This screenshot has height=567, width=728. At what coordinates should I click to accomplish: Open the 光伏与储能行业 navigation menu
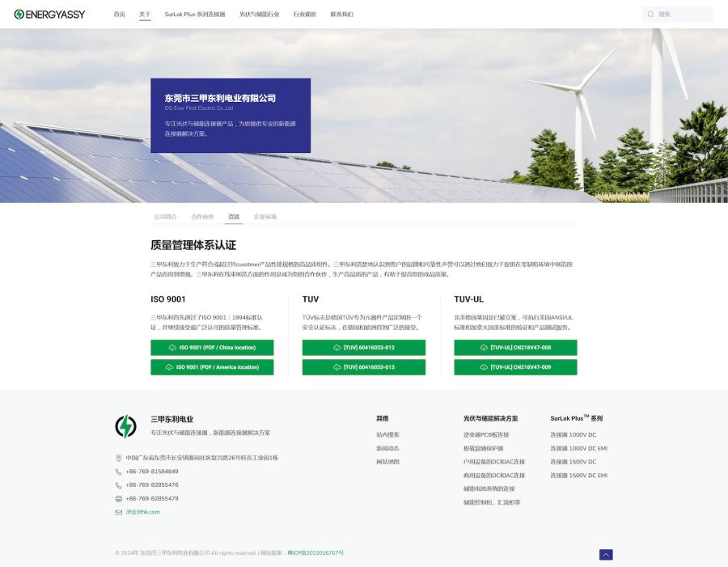pos(259,15)
